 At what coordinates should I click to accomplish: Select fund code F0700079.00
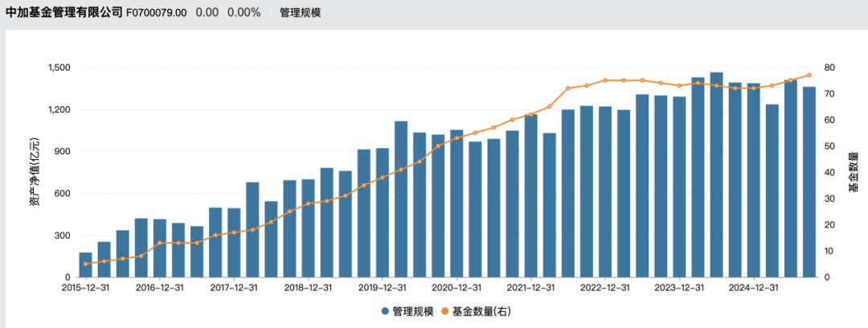157,13
